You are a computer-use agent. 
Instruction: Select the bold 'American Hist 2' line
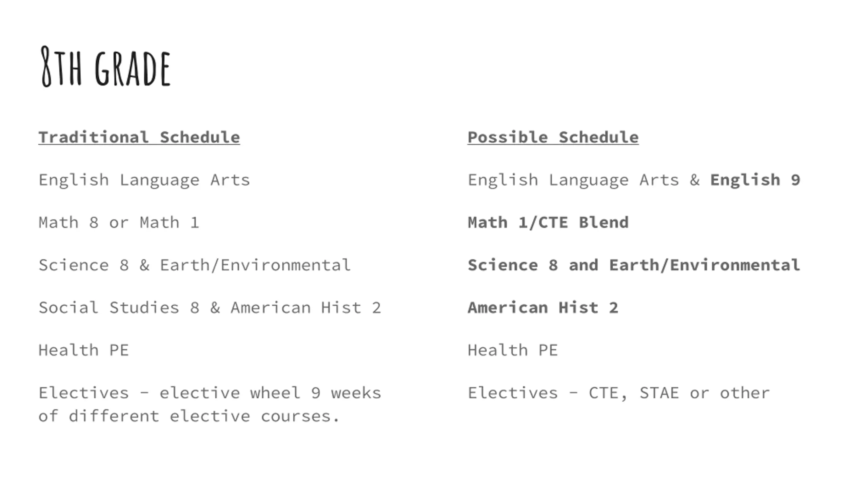(x=543, y=308)
